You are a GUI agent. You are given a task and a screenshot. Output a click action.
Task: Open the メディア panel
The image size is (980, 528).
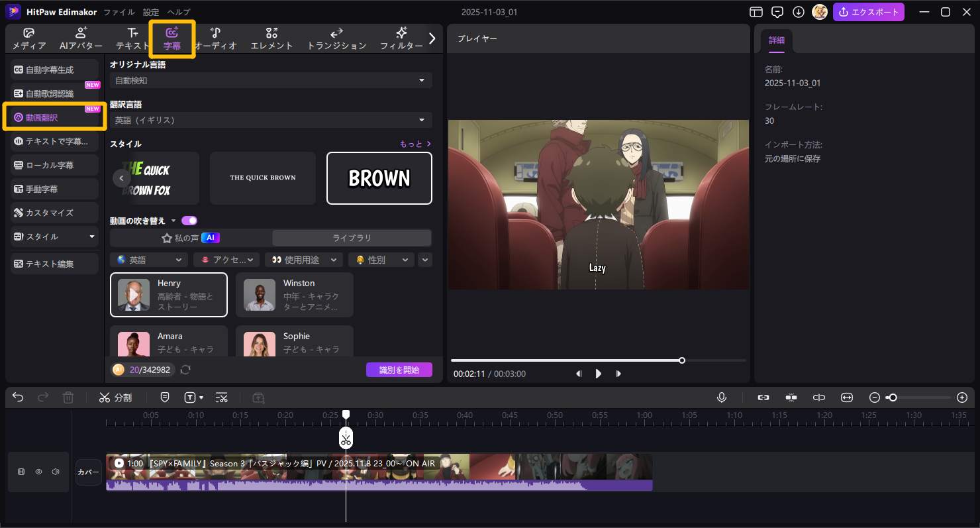[x=28, y=38]
